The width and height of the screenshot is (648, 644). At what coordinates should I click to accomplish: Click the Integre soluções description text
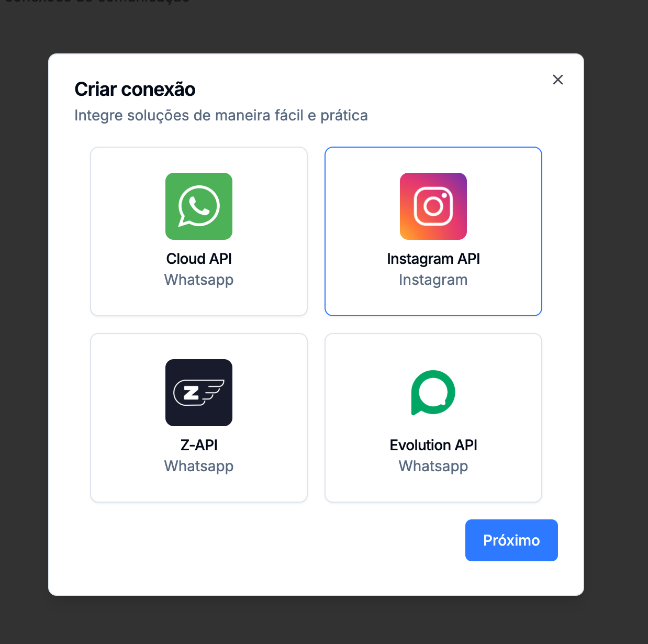221,115
